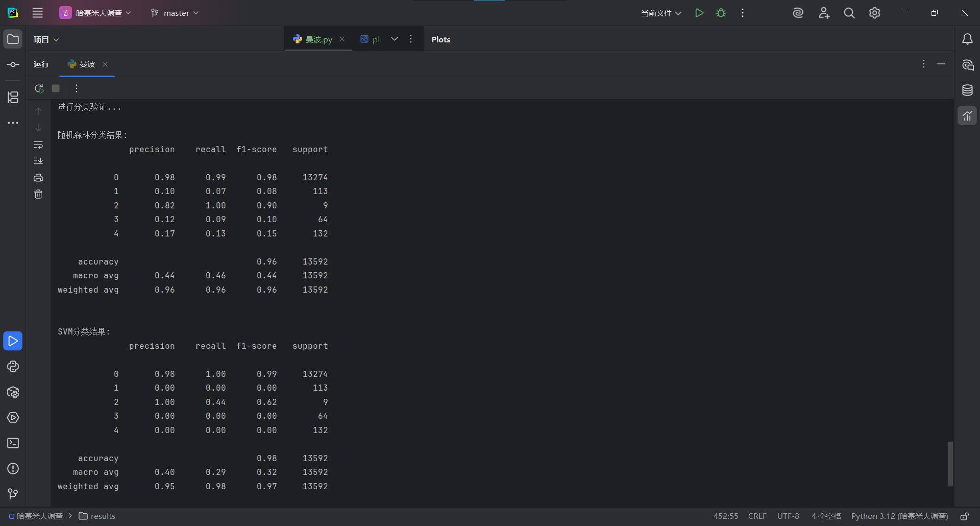Open the Commit tool window
The height and width of the screenshot is (526, 980).
pyautogui.click(x=13, y=65)
